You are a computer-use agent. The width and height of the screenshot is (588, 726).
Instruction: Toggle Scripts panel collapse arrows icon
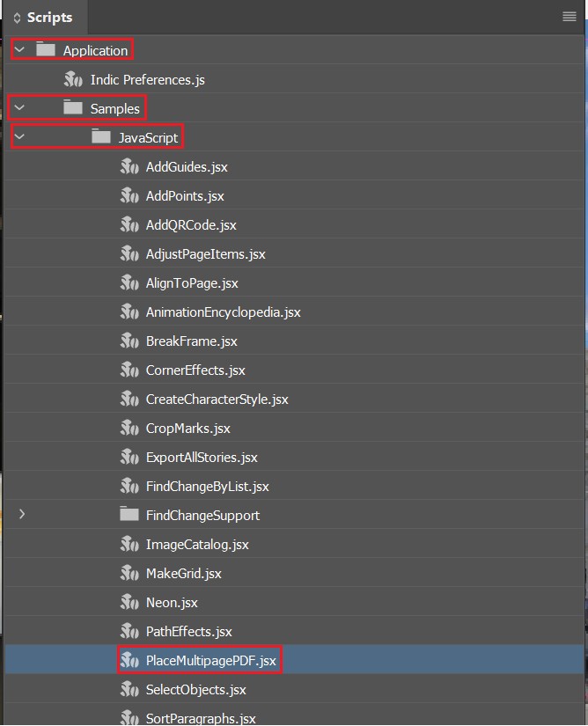tap(17, 18)
